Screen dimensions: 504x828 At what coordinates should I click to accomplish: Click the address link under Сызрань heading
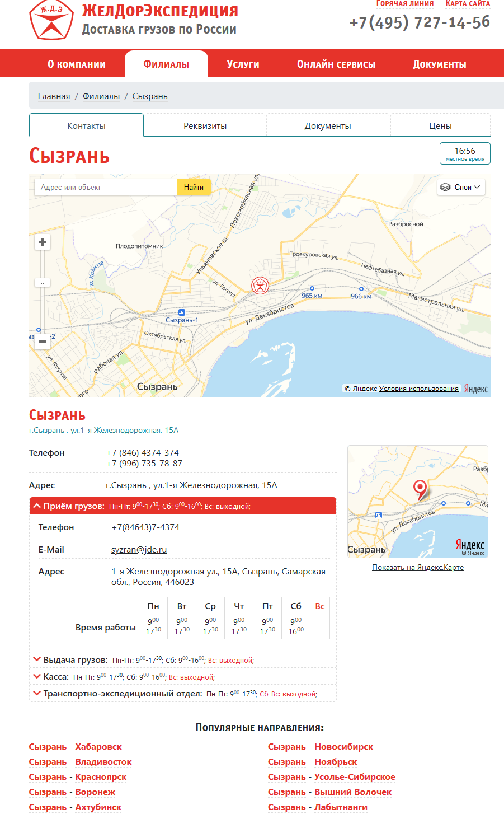104,430
